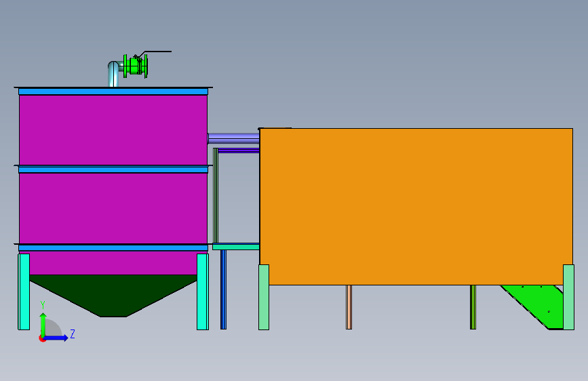Select the blue vertical support post

pos(223,289)
